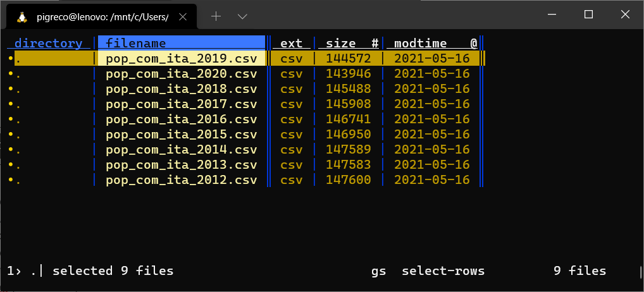
Task: Click the selection bullet beside pop_com_ita_2018.csv
Action: click(x=11, y=88)
